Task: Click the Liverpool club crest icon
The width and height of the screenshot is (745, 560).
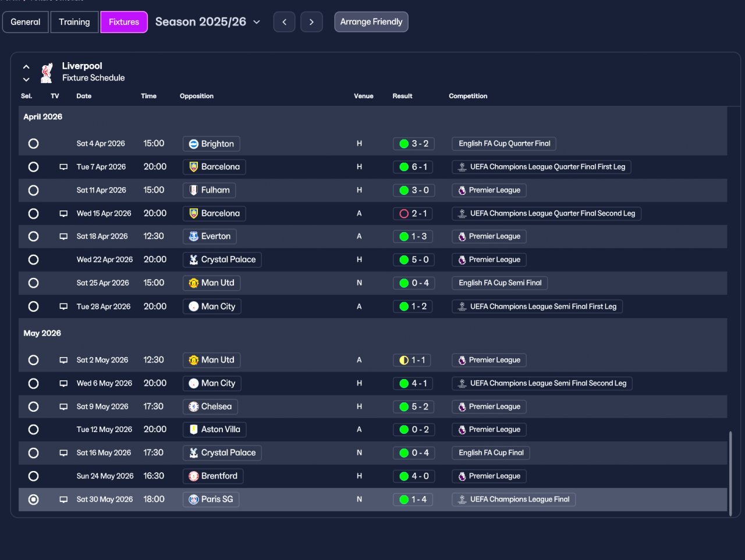Action: pos(47,72)
